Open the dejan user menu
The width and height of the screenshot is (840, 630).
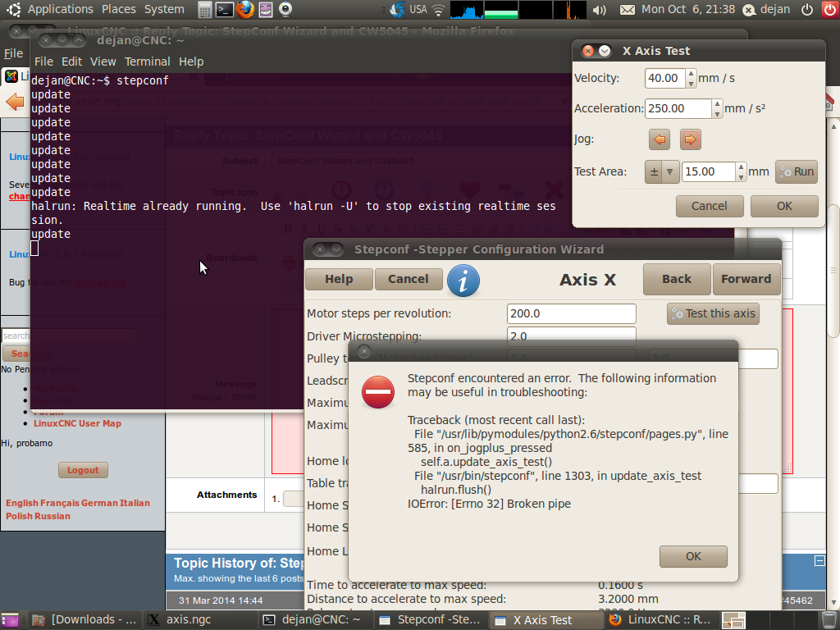766,9
